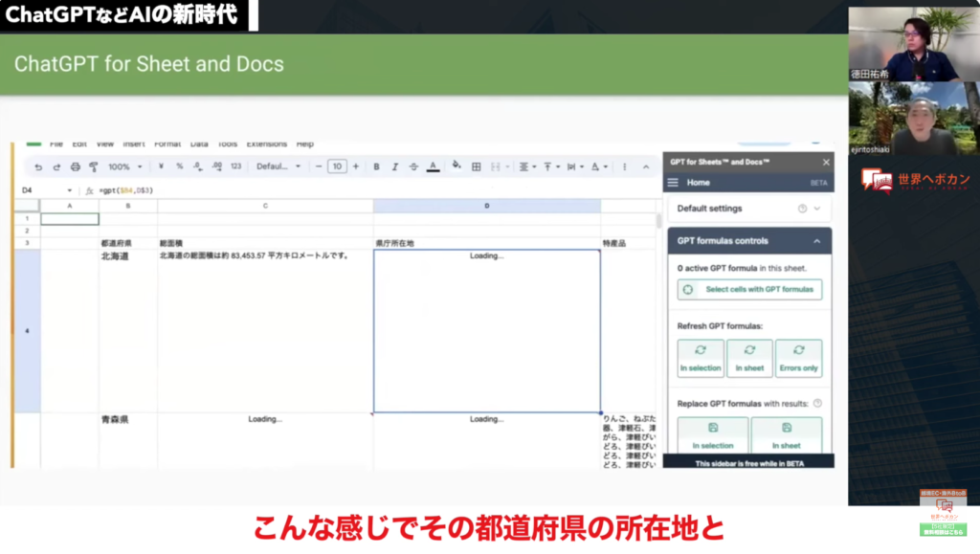The height and width of the screenshot is (554, 980).
Task: Open the Help menu
Action: point(305,144)
